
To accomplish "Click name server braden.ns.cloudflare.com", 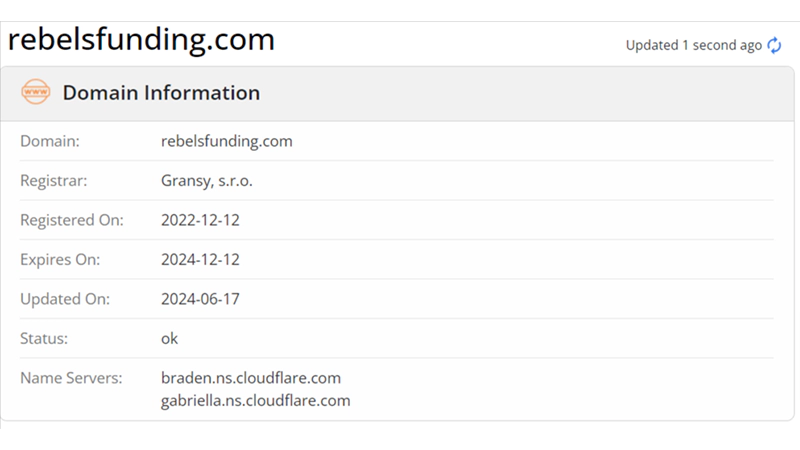I will click(x=251, y=378).
